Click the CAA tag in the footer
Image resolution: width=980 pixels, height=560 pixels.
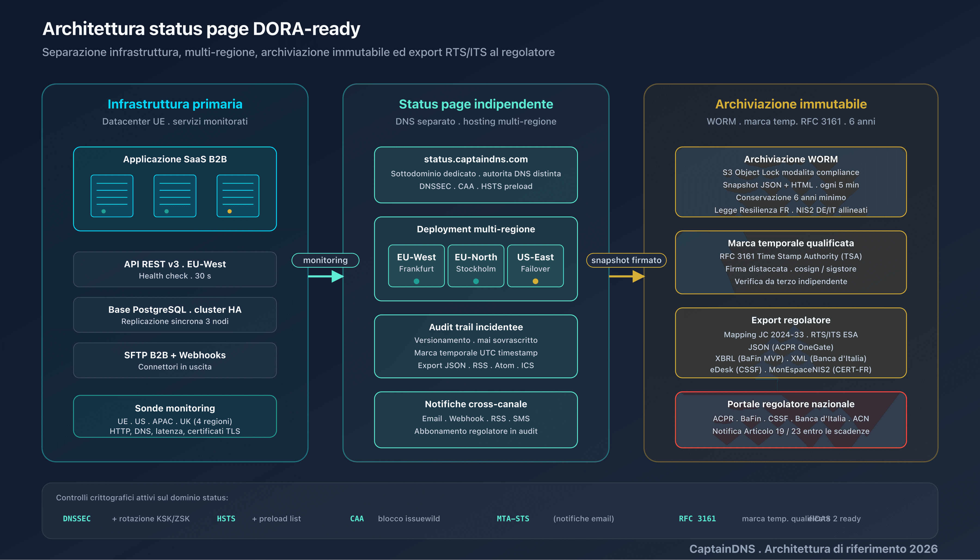357,518
